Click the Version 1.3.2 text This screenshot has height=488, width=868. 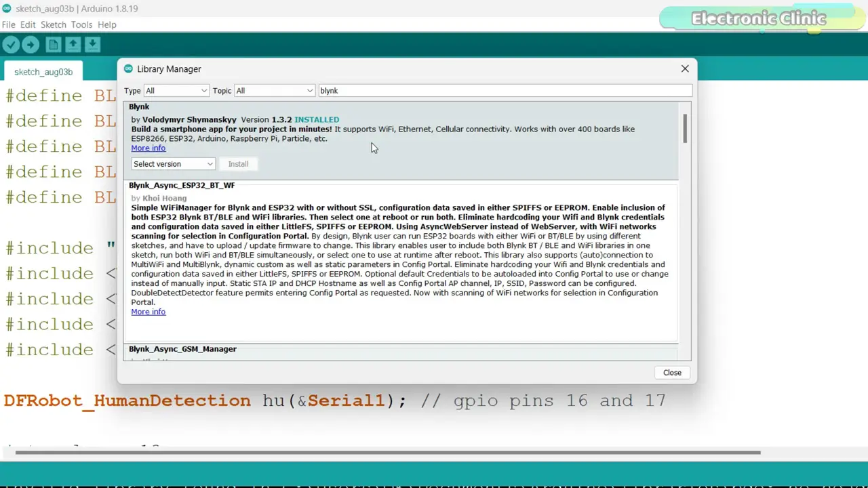(266, 119)
